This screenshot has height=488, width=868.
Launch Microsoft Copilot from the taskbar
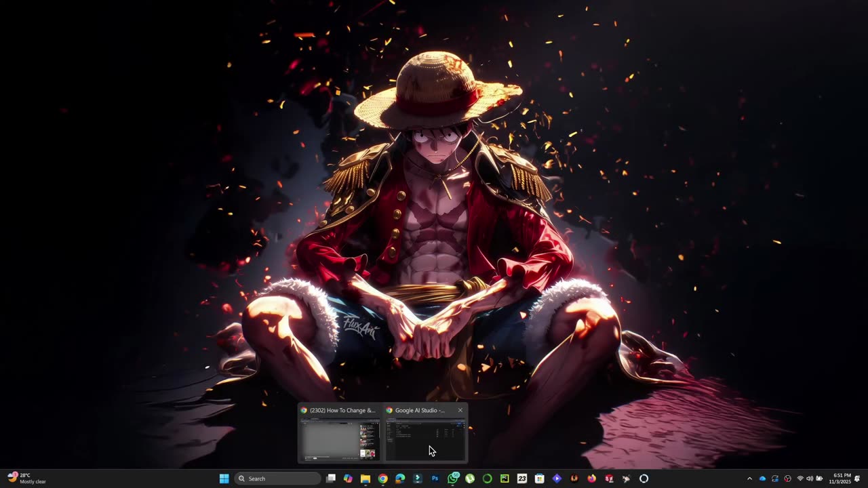click(x=348, y=479)
